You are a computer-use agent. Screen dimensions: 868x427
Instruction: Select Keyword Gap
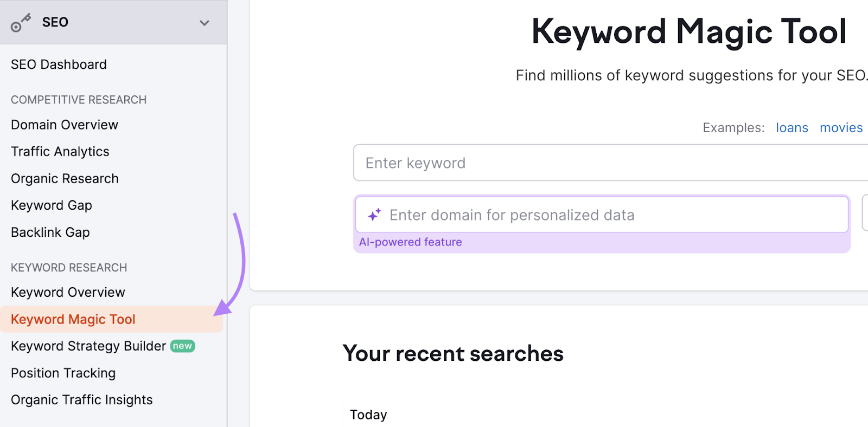52,205
